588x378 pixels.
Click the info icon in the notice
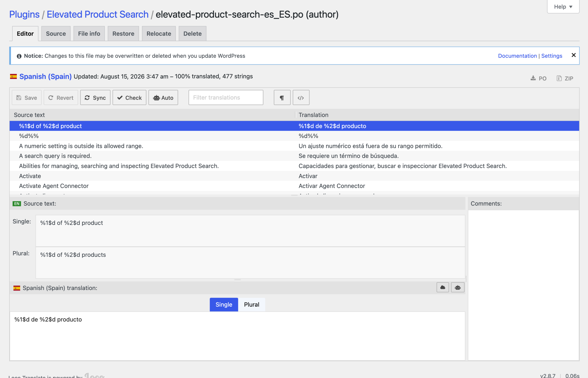(x=19, y=56)
